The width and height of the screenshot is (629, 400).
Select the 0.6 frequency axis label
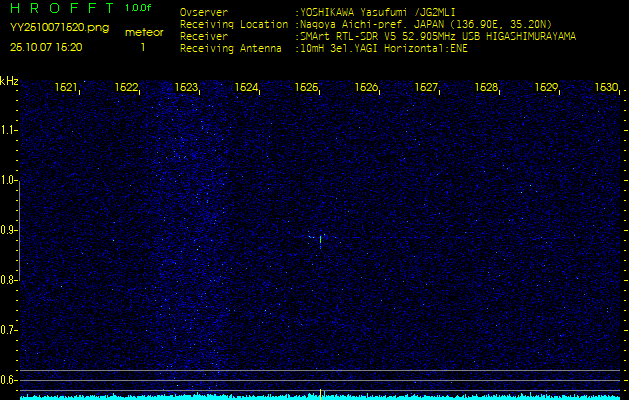[9, 379]
